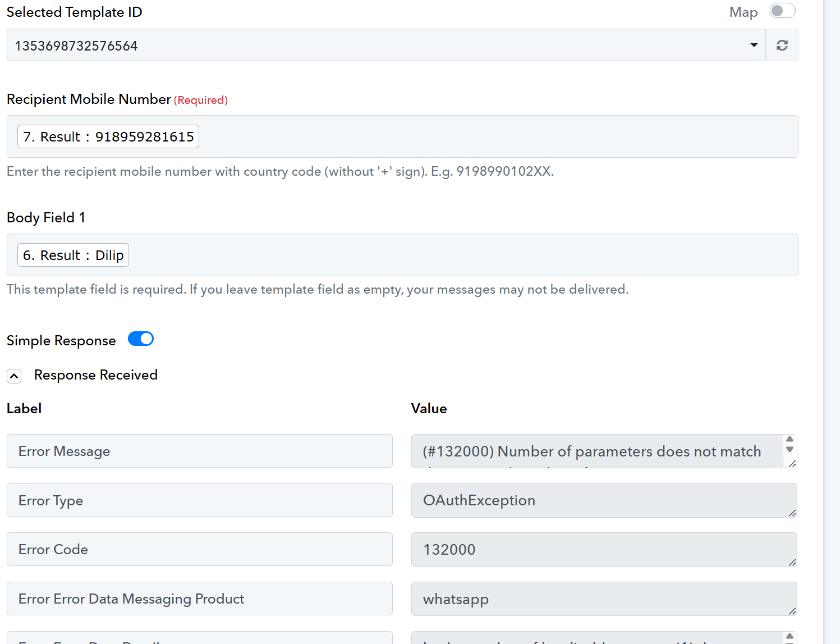Screen dimensions: 840x644
Task: Refresh the Selected Template ID list
Action: pyautogui.click(x=782, y=45)
